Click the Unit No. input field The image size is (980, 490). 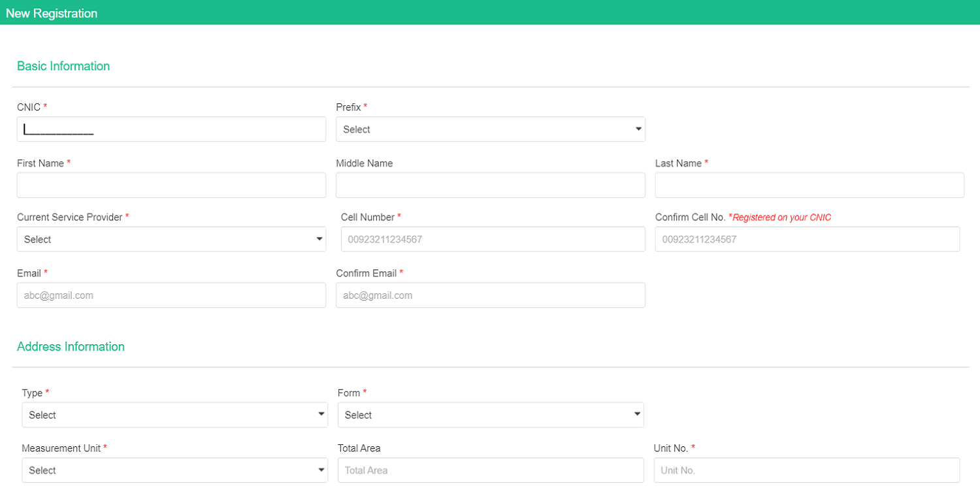(806, 470)
